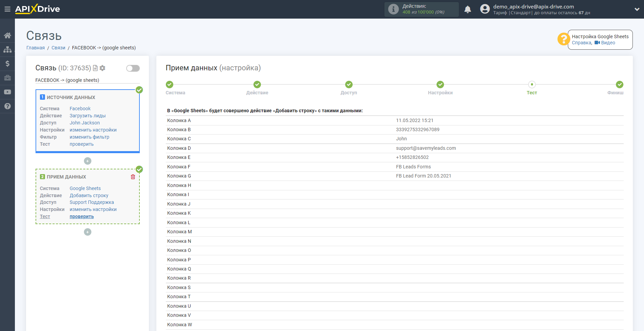Click the ПРИЕМ ДАННЫХ block header
Viewport: 644px width, 331px height.
pyautogui.click(x=66, y=177)
